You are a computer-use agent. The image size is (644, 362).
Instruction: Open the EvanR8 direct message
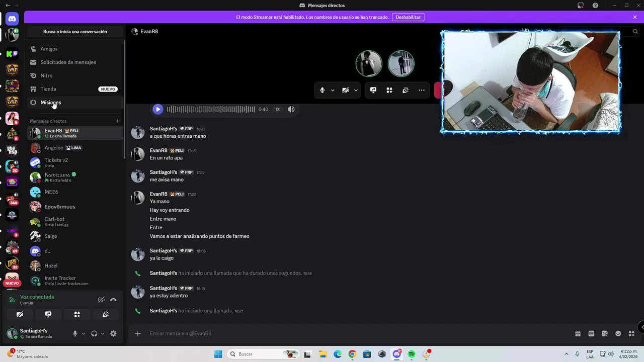(74, 133)
